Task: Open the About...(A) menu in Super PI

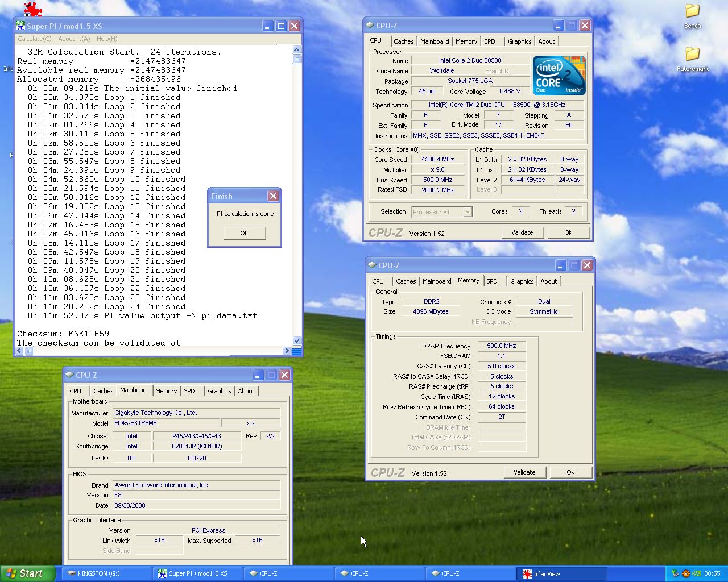Action: 74,39
